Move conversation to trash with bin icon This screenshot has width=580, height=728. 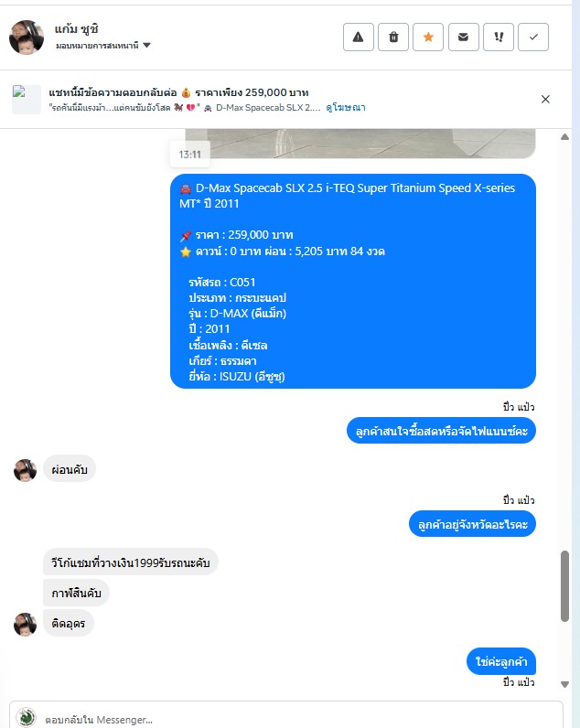[x=393, y=37]
